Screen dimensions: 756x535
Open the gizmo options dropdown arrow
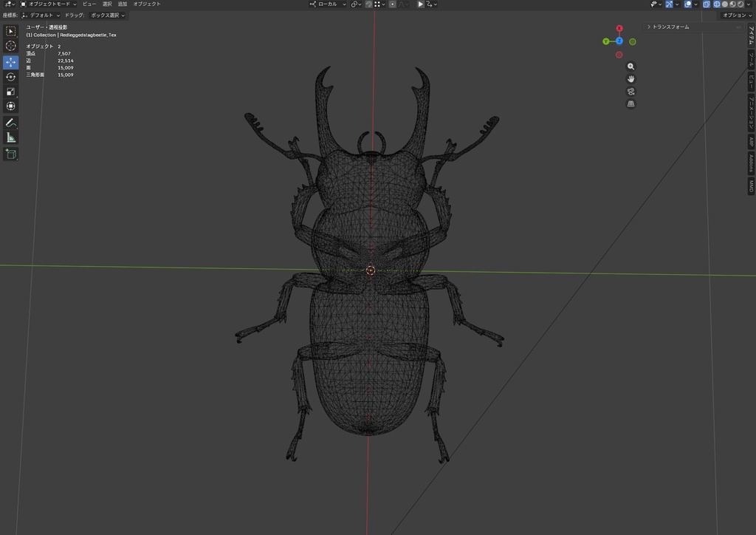677,4
